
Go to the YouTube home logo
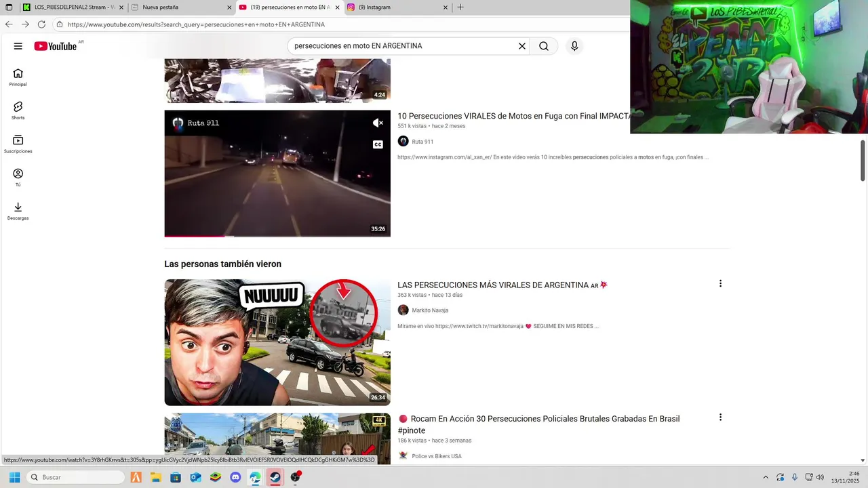coord(56,46)
